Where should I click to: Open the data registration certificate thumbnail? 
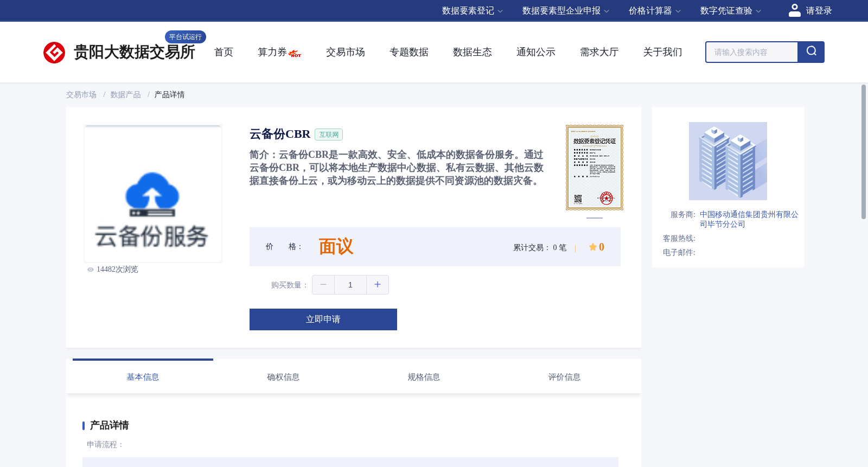[595, 168]
